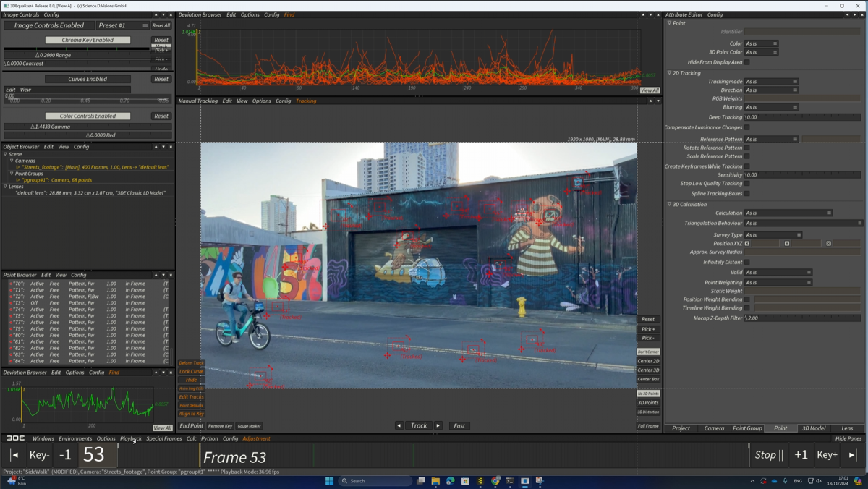
Task: Adjust the Gamma slider
Action: pyautogui.click(x=87, y=126)
